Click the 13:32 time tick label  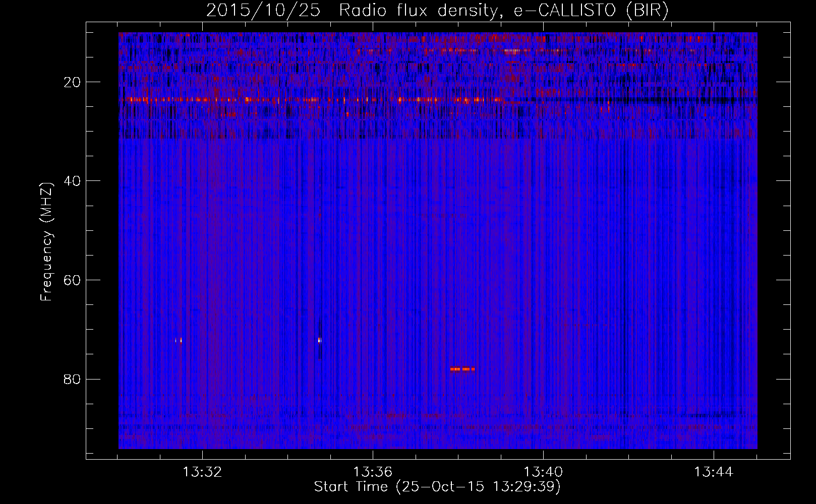pyautogui.click(x=202, y=472)
